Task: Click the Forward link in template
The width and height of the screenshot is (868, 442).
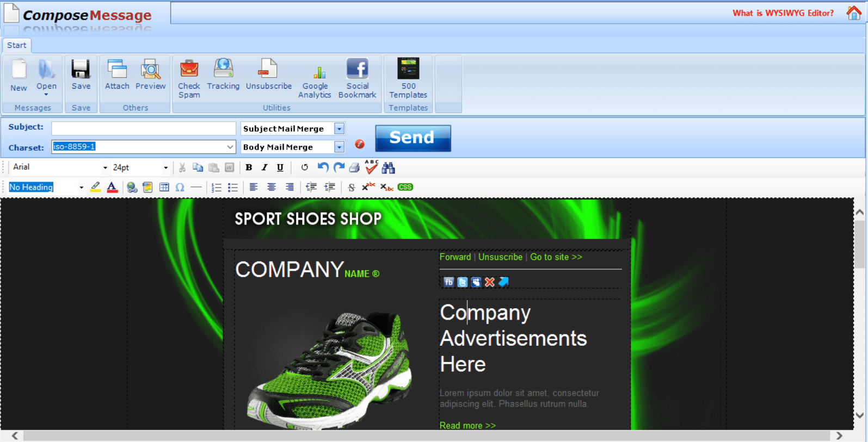Action: (x=455, y=257)
